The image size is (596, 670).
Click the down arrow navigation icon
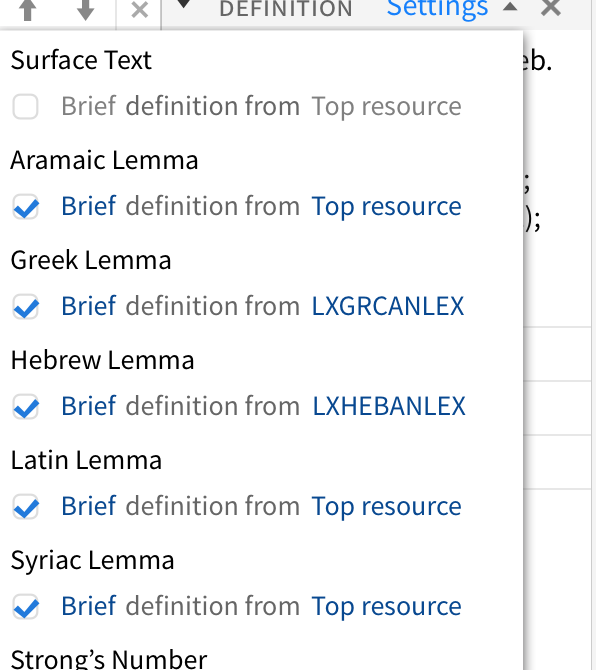tap(85, 9)
